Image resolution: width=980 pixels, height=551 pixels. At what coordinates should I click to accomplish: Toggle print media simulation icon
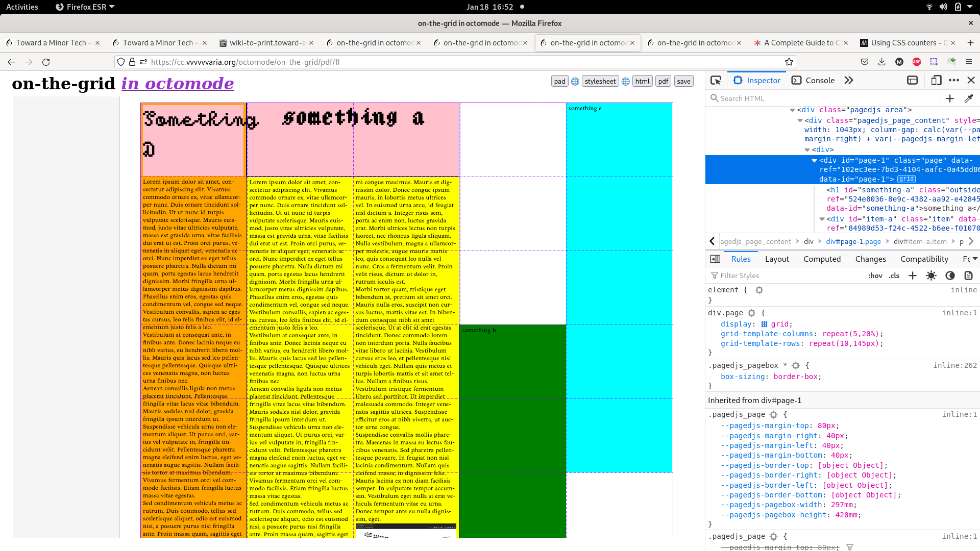click(x=968, y=275)
